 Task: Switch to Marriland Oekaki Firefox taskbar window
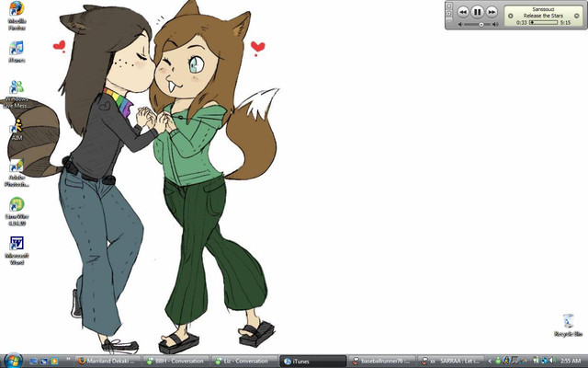107,362
